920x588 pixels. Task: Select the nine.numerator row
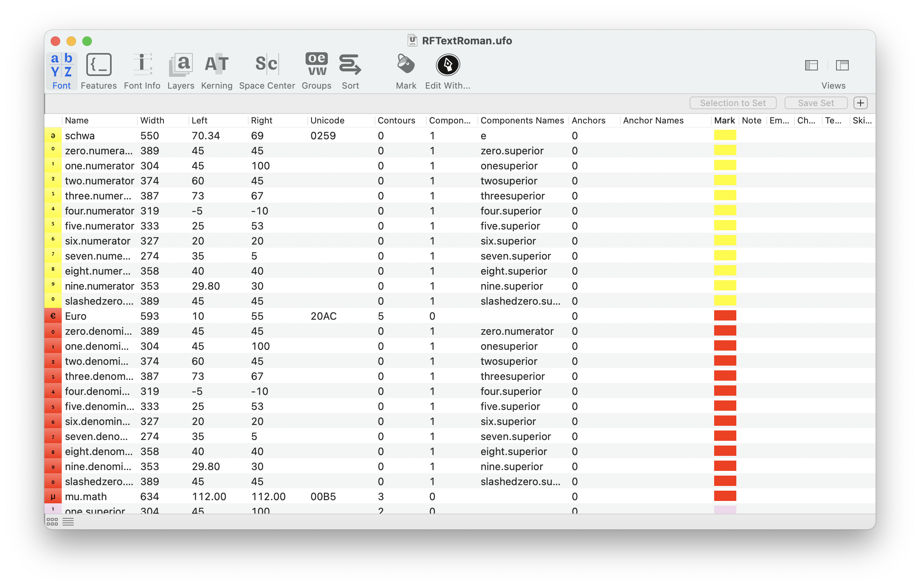[x=460, y=286]
